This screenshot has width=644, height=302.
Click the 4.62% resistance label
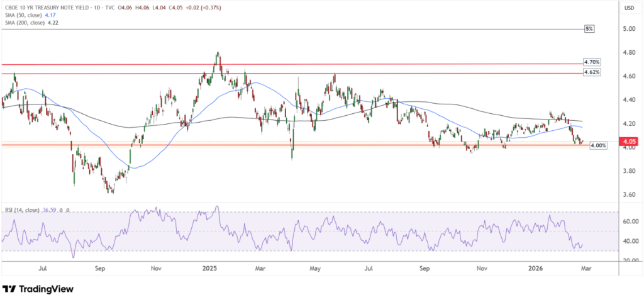tap(592, 72)
